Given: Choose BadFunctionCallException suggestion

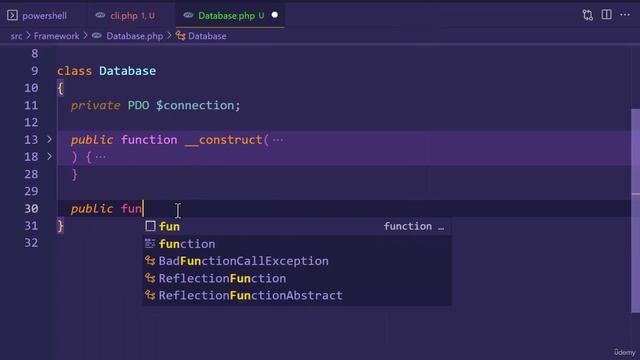Looking at the screenshot, I should click(x=297, y=261).
